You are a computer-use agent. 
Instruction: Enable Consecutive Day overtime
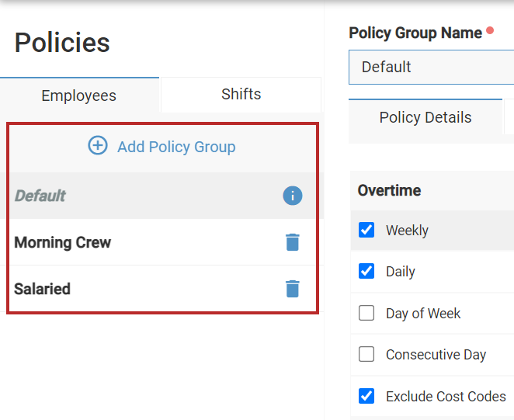[x=366, y=354]
